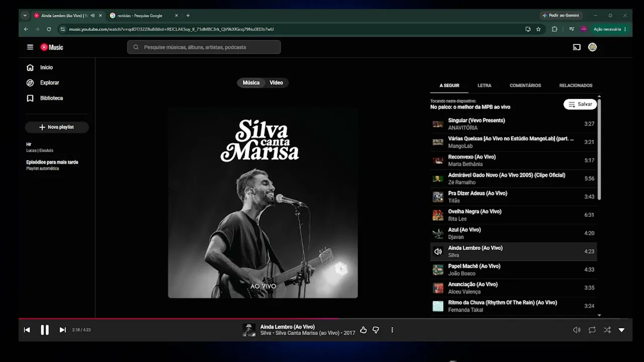Click the browser address bar URL
Screen dimensions: 644x362
coord(171,29)
